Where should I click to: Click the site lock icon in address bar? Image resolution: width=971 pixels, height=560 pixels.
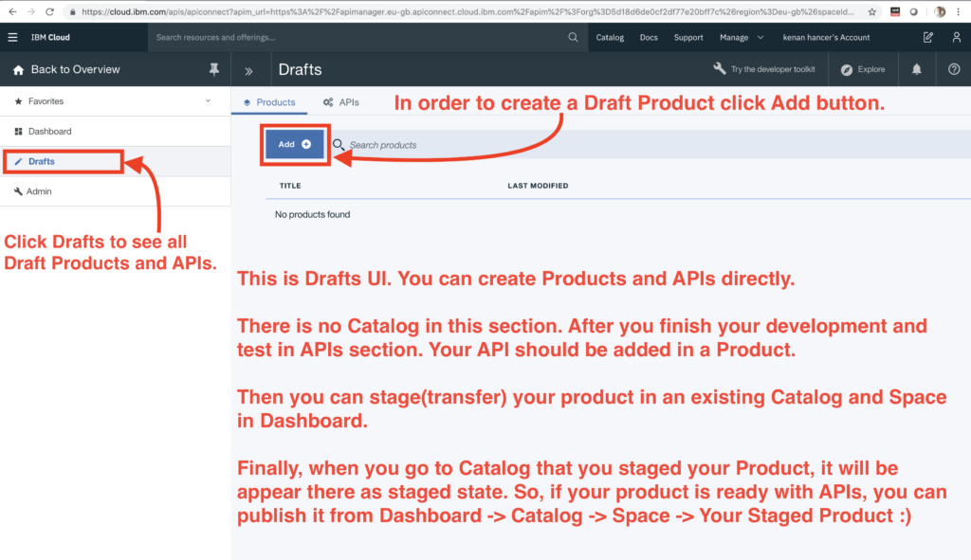[72, 12]
